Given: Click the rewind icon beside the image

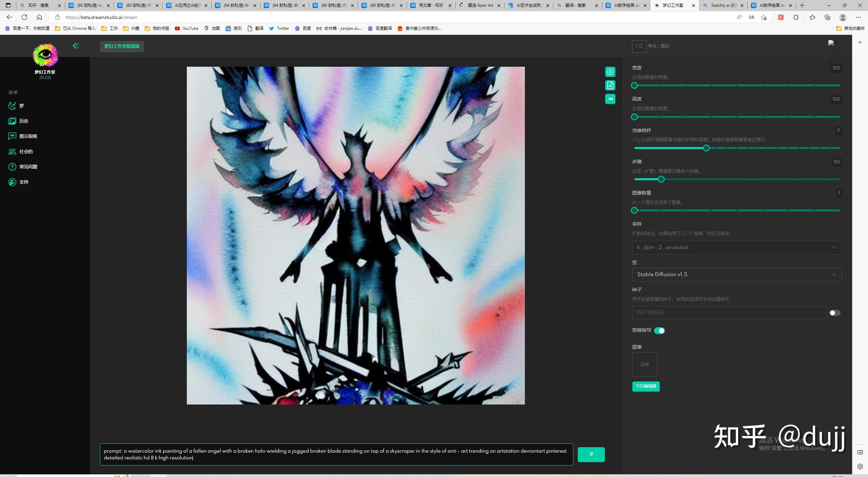Looking at the screenshot, I should click(610, 99).
